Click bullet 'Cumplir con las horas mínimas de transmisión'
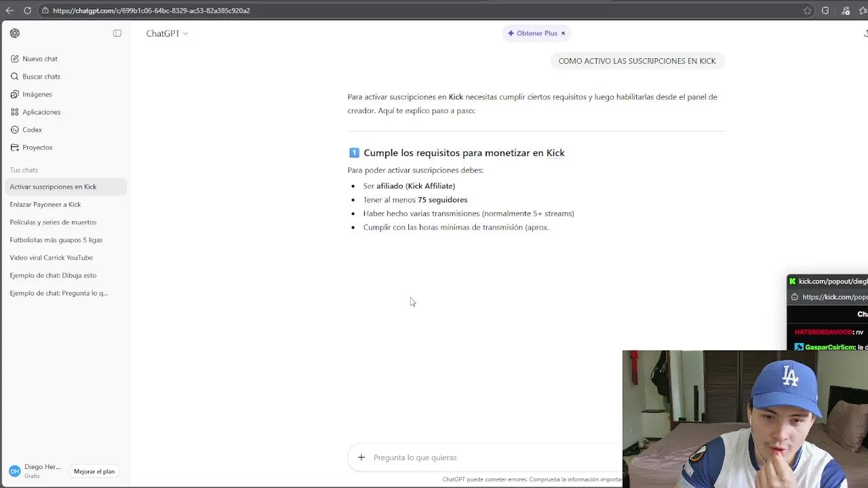 tap(456, 228)
